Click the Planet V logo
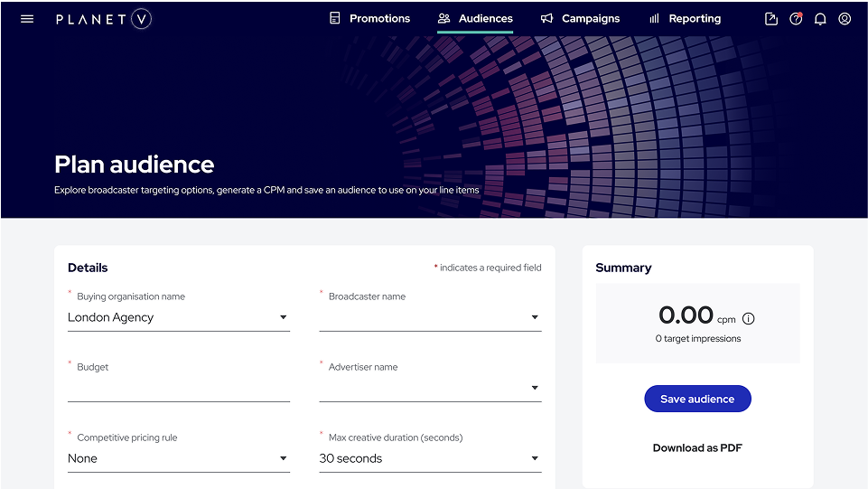 tap(104, 19)
